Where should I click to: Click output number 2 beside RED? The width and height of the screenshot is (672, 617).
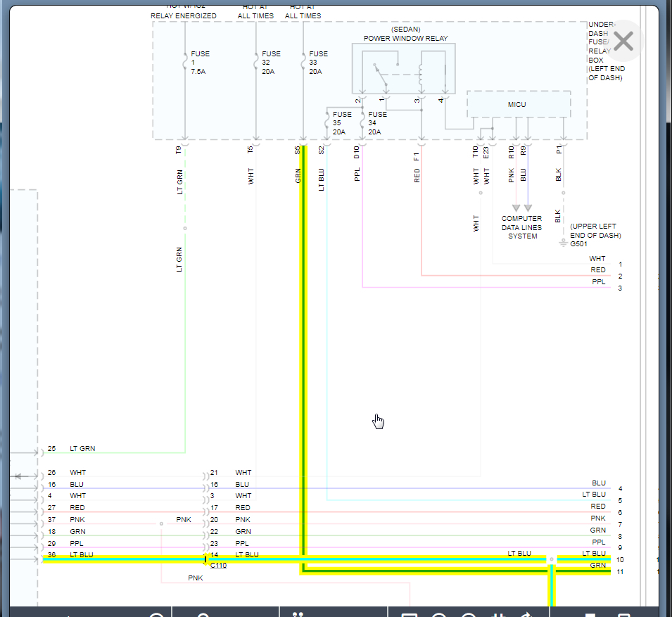click(620, 276)
